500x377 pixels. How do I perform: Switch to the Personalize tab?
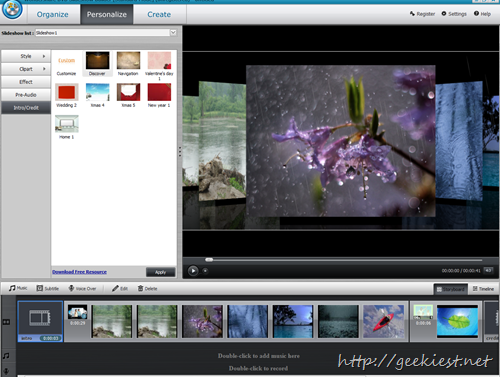(x=107, y=15)
